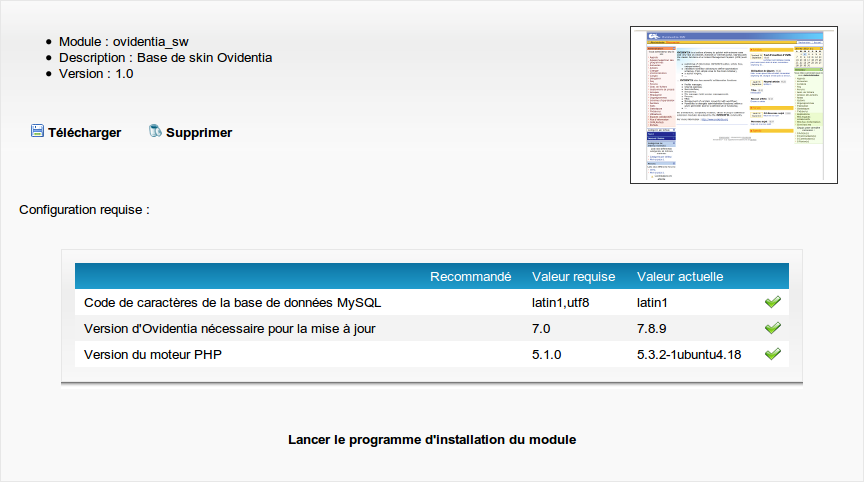Launch the module installation program link
This screenshot has height=482, width=864.
[x=432, y=439]
